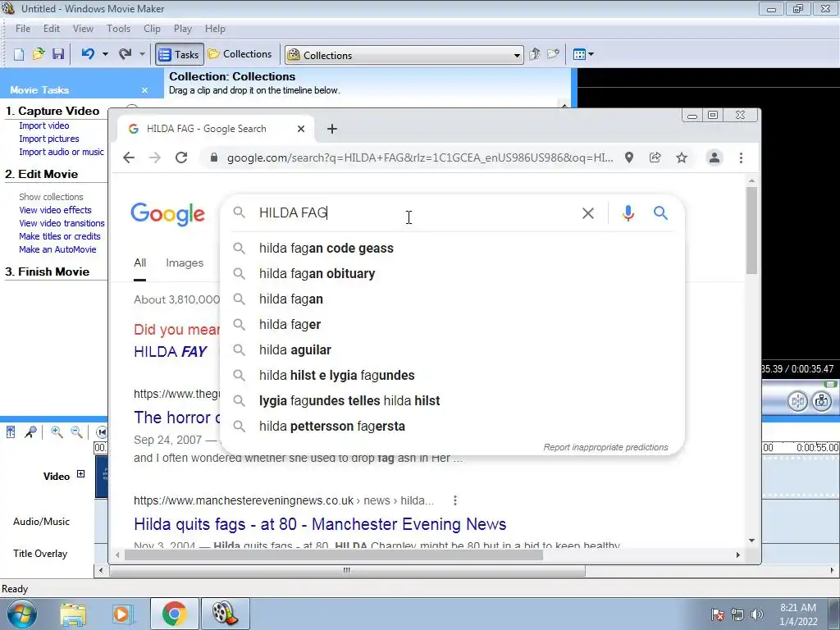840x630 pixels.
Task: Click the Chrome horizontal scrollbar thumb
Action: click(334, 555)
